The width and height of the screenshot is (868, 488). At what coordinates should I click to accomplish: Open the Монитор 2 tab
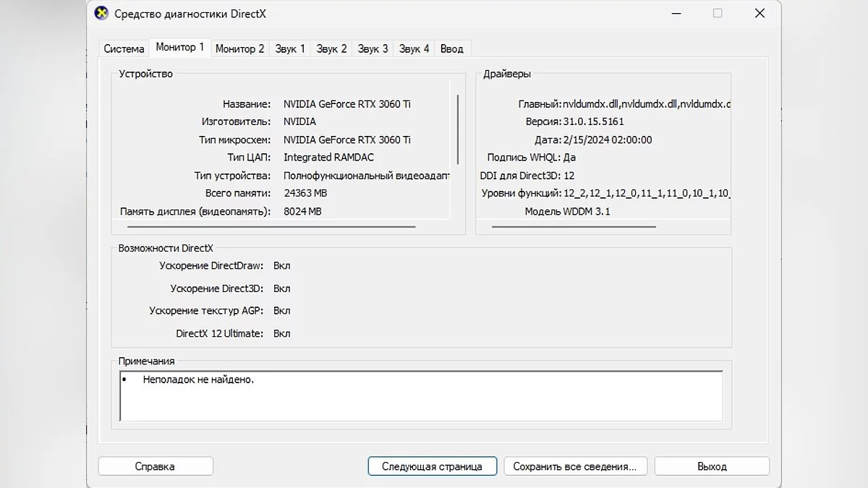[x=239, y=49]
